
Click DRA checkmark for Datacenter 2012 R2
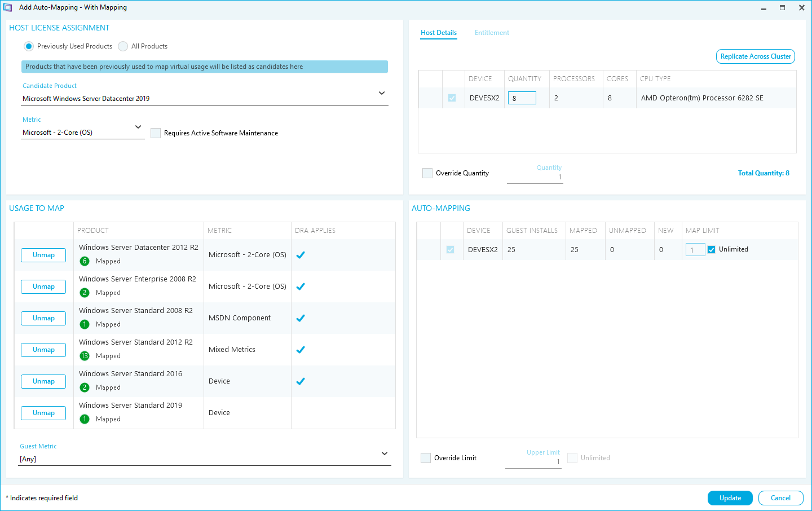[x=301, y=255]
